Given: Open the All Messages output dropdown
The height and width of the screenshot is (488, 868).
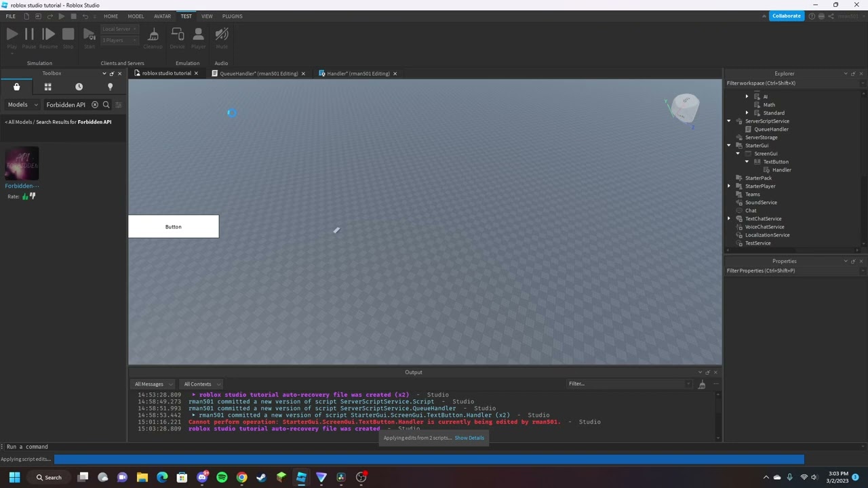Looking at the screenshot, I should click(153, 384).
